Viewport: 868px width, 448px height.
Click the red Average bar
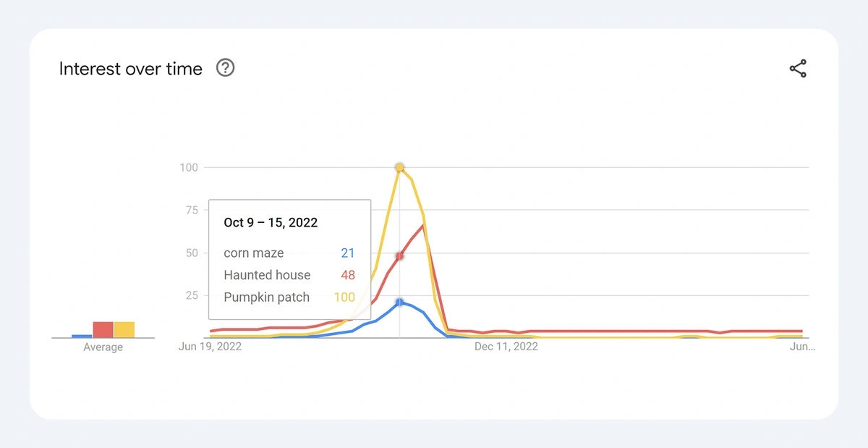(x=103, y=330)
